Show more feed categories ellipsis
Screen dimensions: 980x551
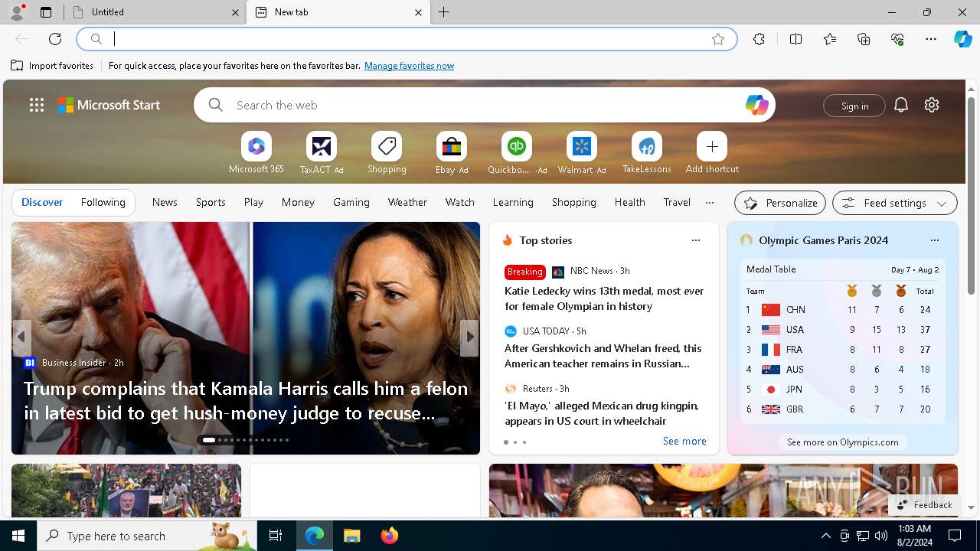click(x=710, y=203)
